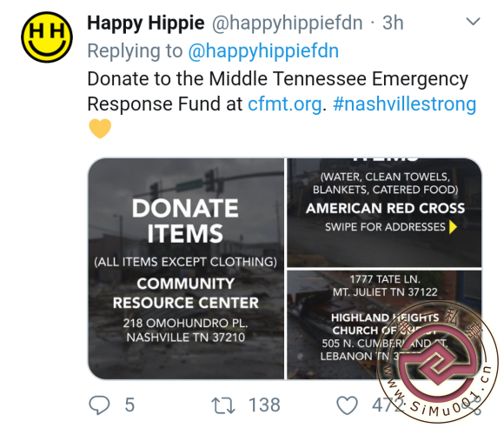Open the 3h timestamp link
This screenshot has height=428, width=504.
(x=393, y=23)
